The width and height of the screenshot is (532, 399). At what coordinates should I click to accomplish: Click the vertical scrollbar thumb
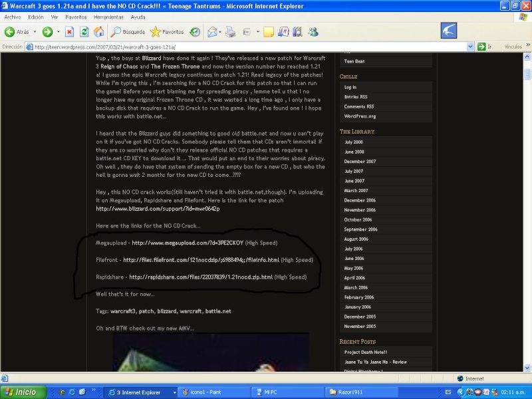click(527, 74)
